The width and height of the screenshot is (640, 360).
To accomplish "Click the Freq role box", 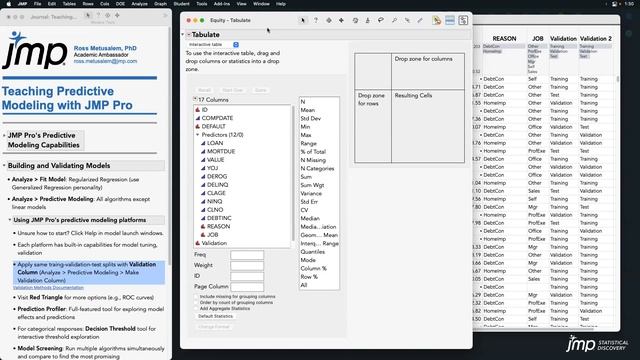I will coord(247,255).
